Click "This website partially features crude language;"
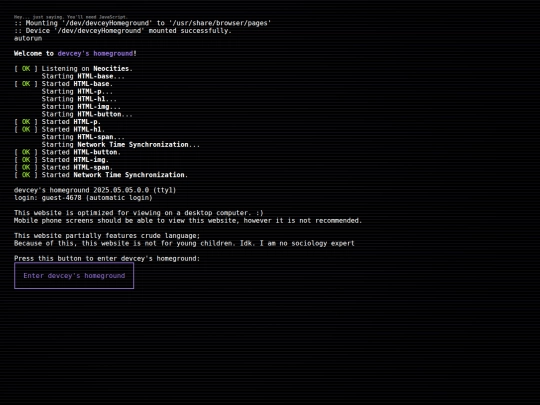The width and height of the screenshot is (540, 405). 107,235
